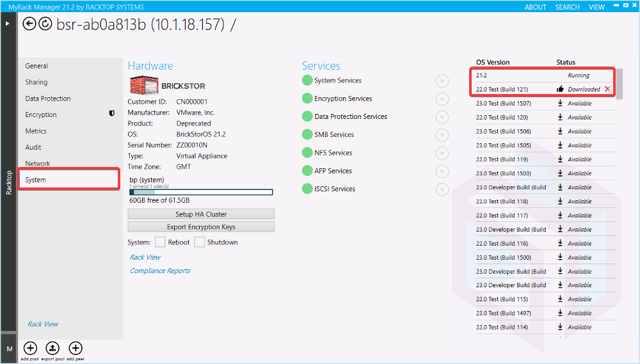This screenshot has width=640, height=364.
Task: Download 23.0 Test (Build 1506)
Action: [x=560, y=131]
